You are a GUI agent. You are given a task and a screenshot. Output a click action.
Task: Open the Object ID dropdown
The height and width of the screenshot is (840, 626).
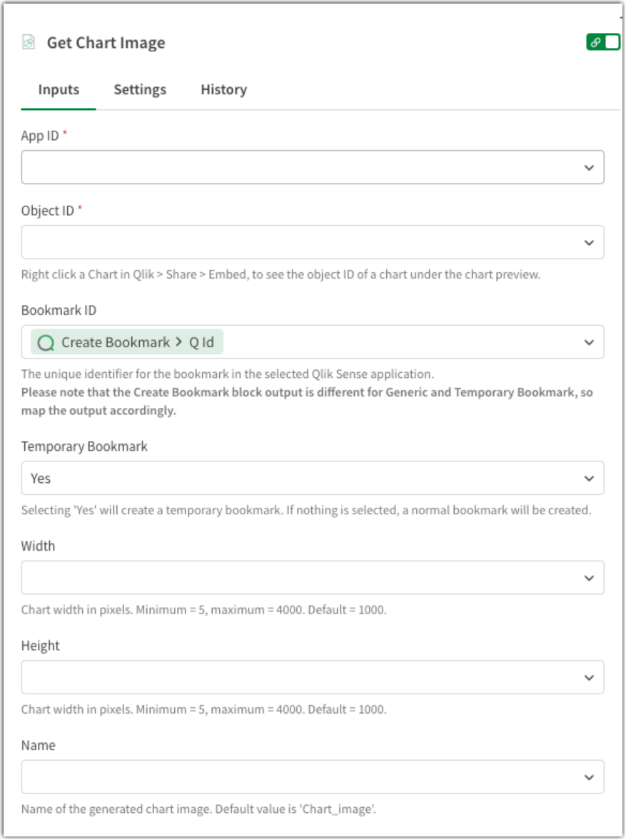[588, 241]
